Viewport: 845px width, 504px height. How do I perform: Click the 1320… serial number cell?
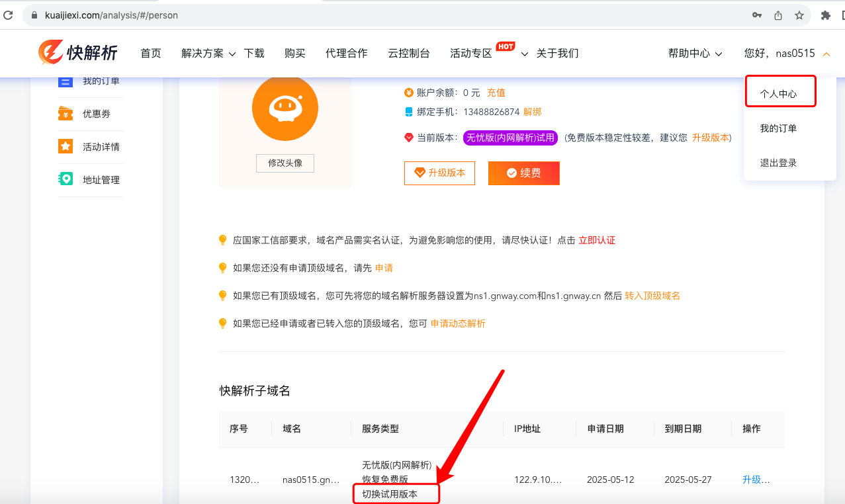click(244, 480)
